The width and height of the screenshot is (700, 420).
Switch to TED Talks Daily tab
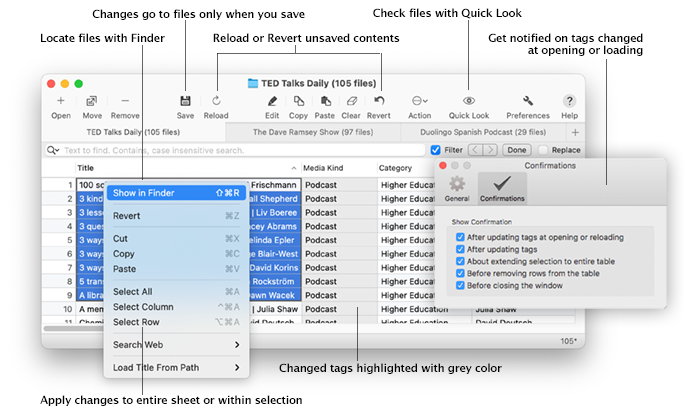[133, 132]
